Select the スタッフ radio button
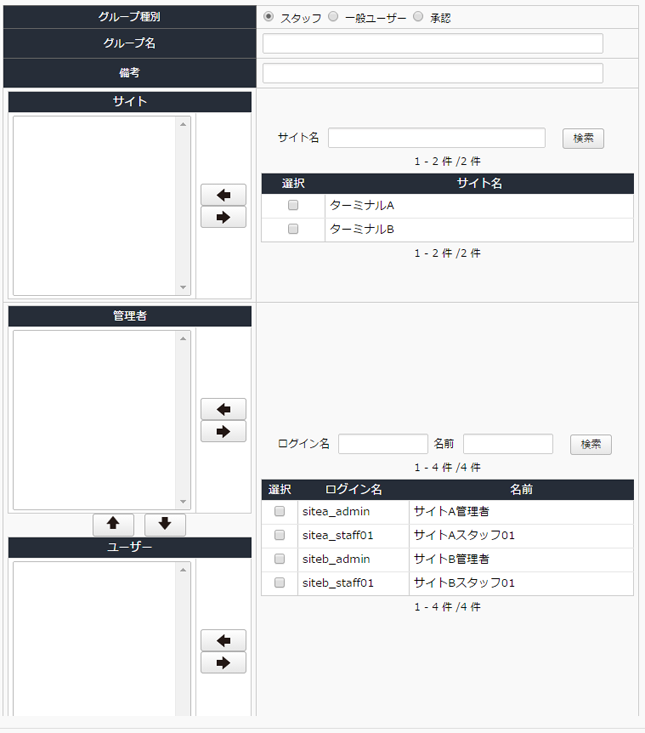 coord(268,17)
